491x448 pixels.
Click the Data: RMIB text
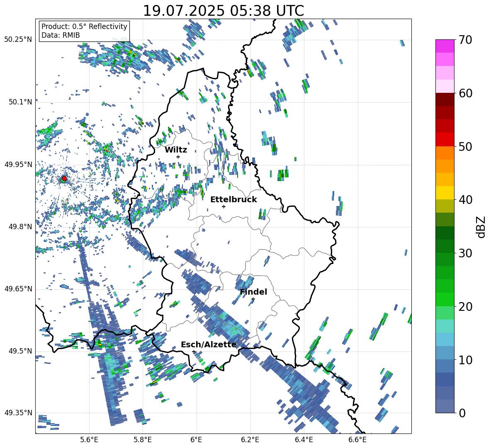point(61,35)
